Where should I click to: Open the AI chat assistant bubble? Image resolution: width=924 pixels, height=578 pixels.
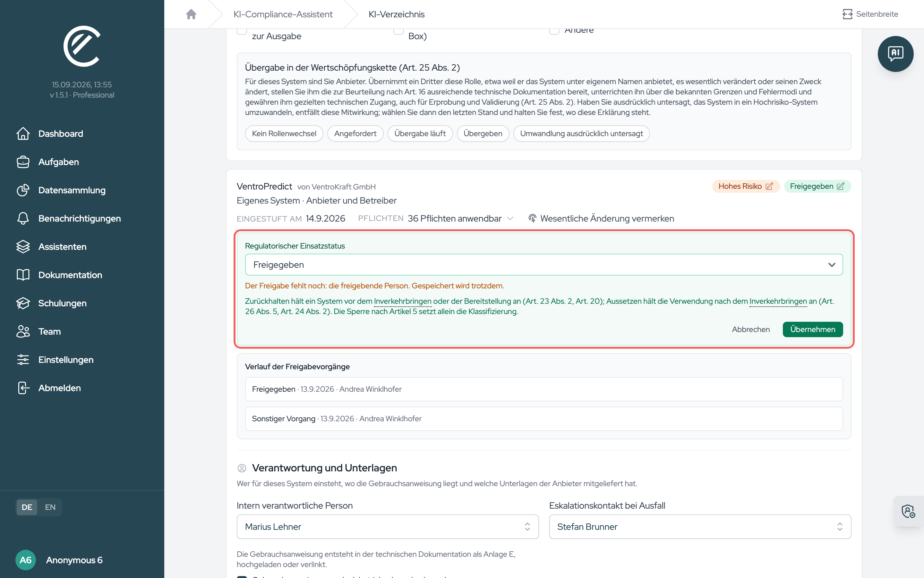(x=895, y=54)
